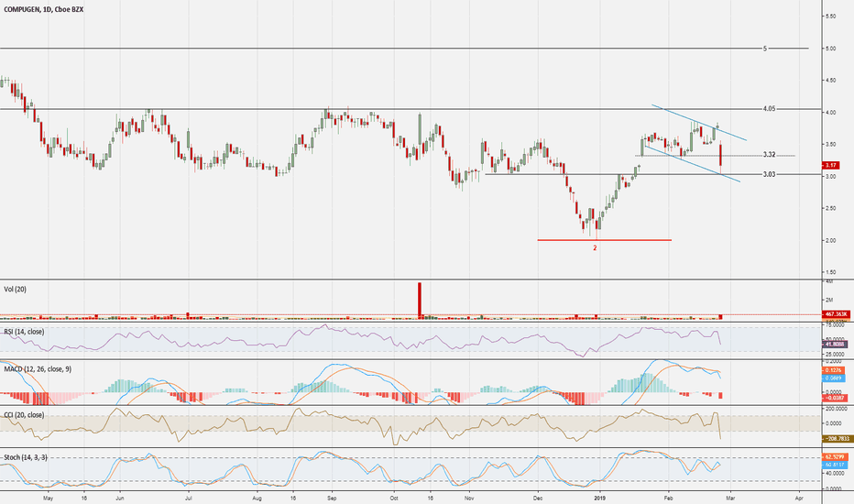Select the 3.32 dotted level label
This screenshot has width=854, height=504.
(769, 155)
